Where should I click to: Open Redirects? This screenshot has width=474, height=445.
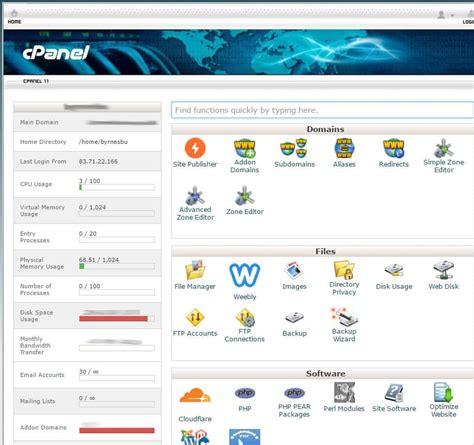coord(394,153)
